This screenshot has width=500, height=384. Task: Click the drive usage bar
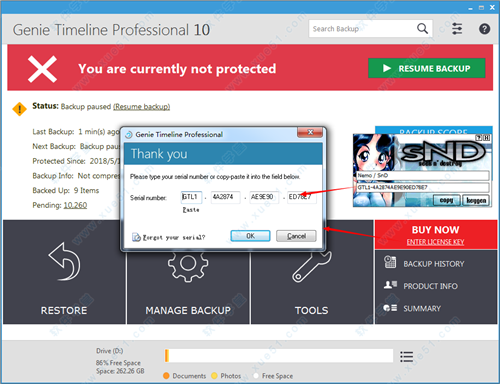point(279,356)
